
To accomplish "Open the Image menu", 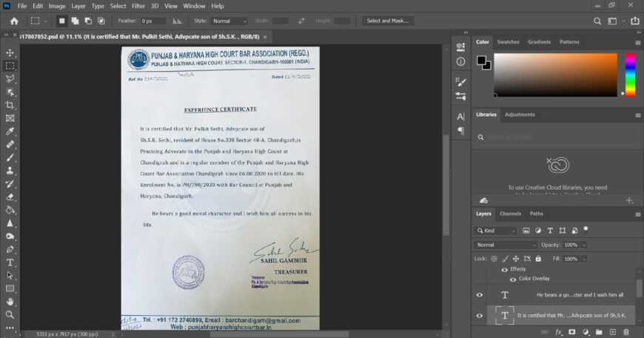I will (57, 6).
